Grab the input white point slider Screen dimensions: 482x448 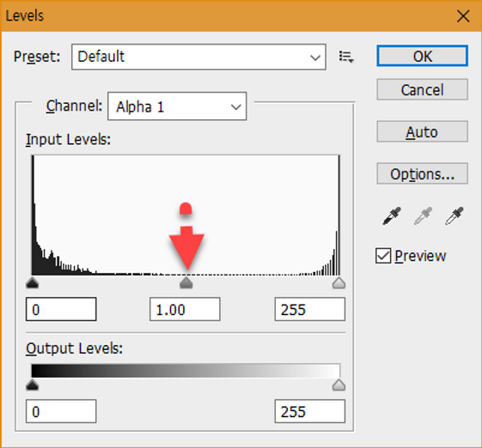pos(339,283)
